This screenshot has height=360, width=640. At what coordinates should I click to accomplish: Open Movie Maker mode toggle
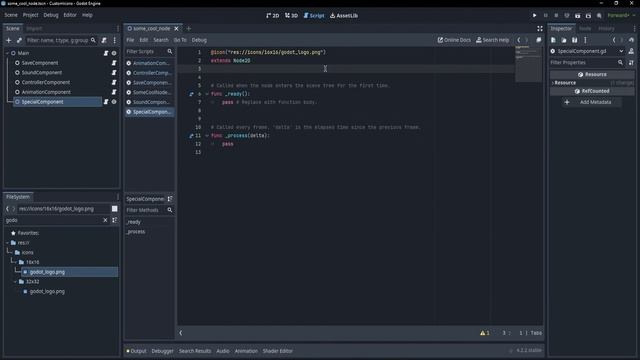point(599,16)
